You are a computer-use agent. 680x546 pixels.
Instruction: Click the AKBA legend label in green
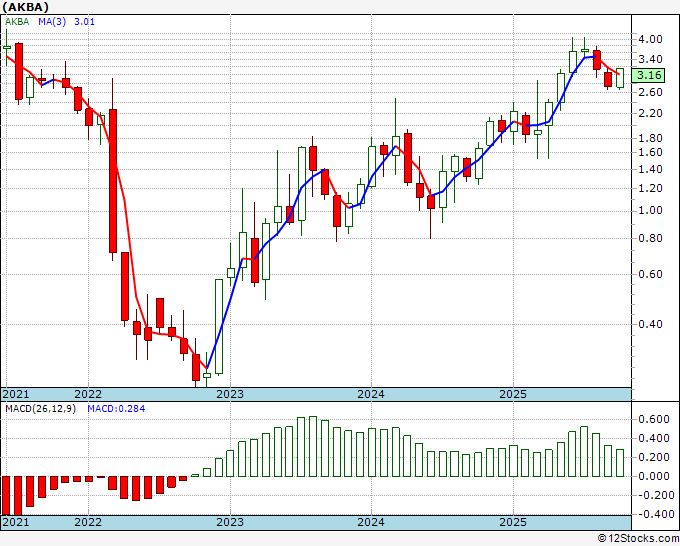click(17, 22)
